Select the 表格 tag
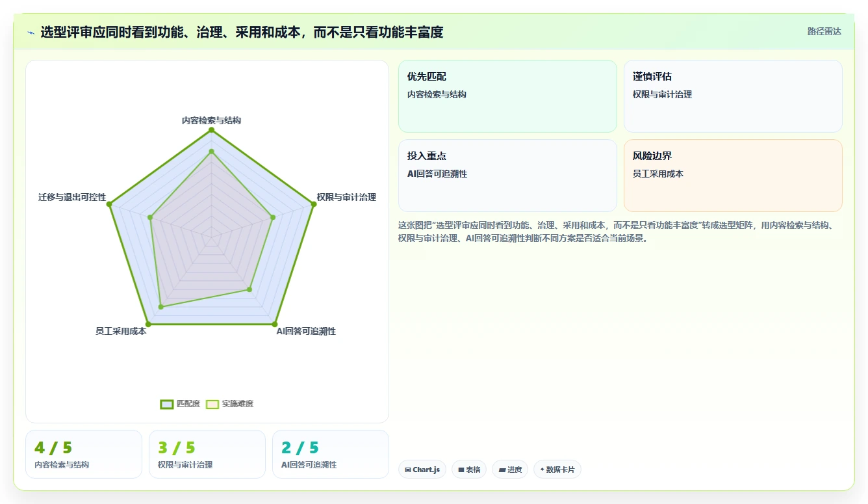 point(469,470)
